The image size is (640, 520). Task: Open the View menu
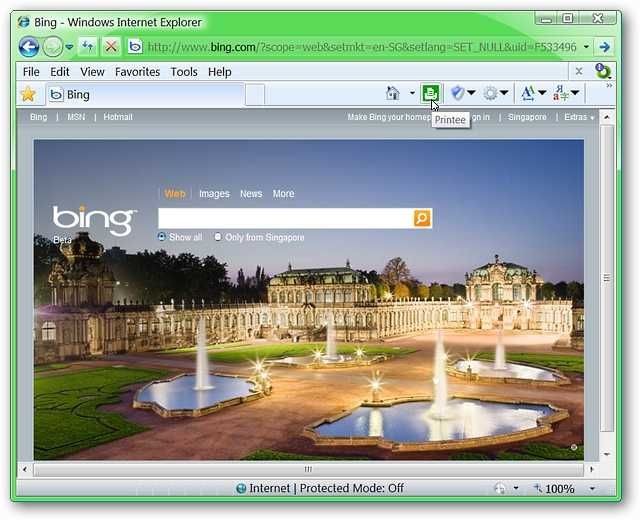coord(92,72)
